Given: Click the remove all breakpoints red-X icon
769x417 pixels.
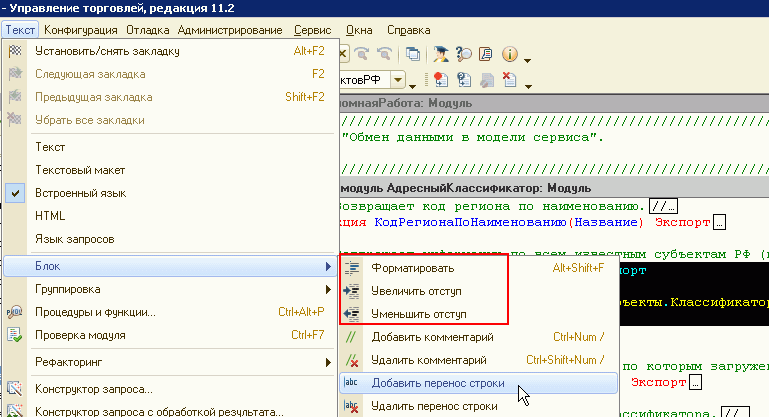Looking at the screenshot, I should pyautogui.click(x=510, y=79).
